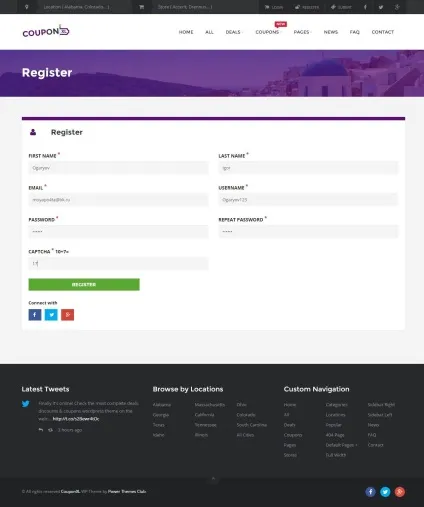Browse Colorado location in footer
The height and width of the screenshot is (507, 424).
tap(246, 415)
